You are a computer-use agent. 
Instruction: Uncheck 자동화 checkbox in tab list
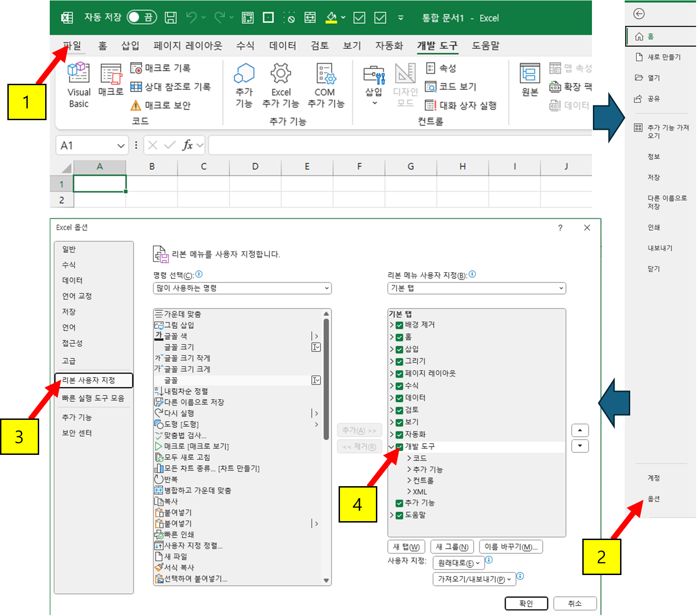click(x=399, y=435)
